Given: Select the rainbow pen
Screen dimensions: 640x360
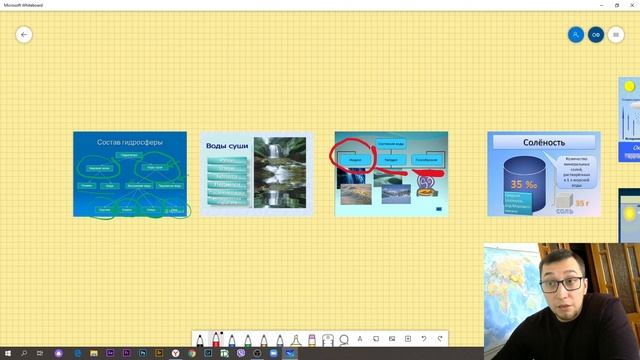Looking at the screenshot, I should tap(264, 340).
